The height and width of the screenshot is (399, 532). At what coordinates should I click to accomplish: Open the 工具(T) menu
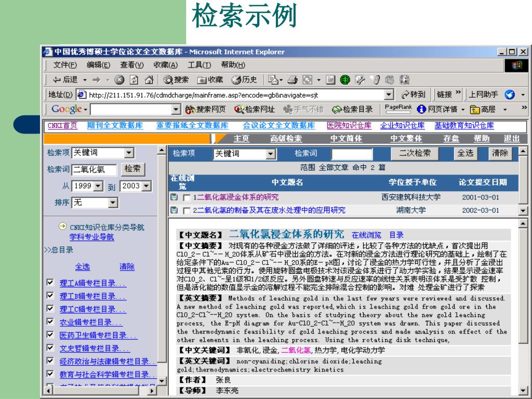[199, 65]
